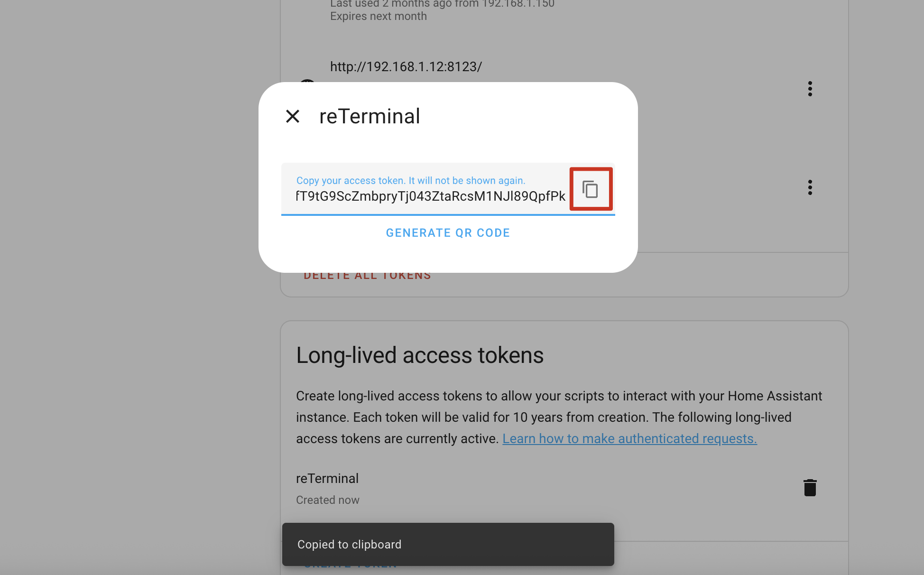Open the authenticated requests help link
Screen dimensions: 924x575
(x=629, y=438)
